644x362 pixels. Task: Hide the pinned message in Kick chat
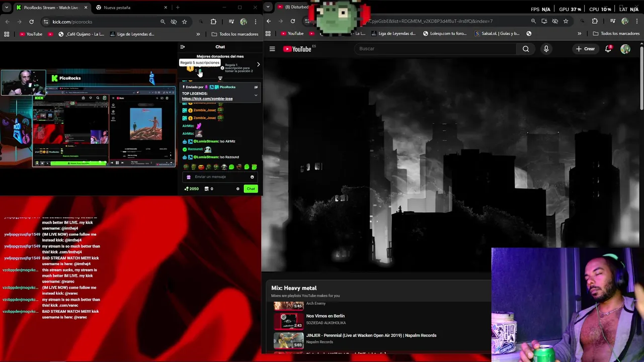click(256, 87)
